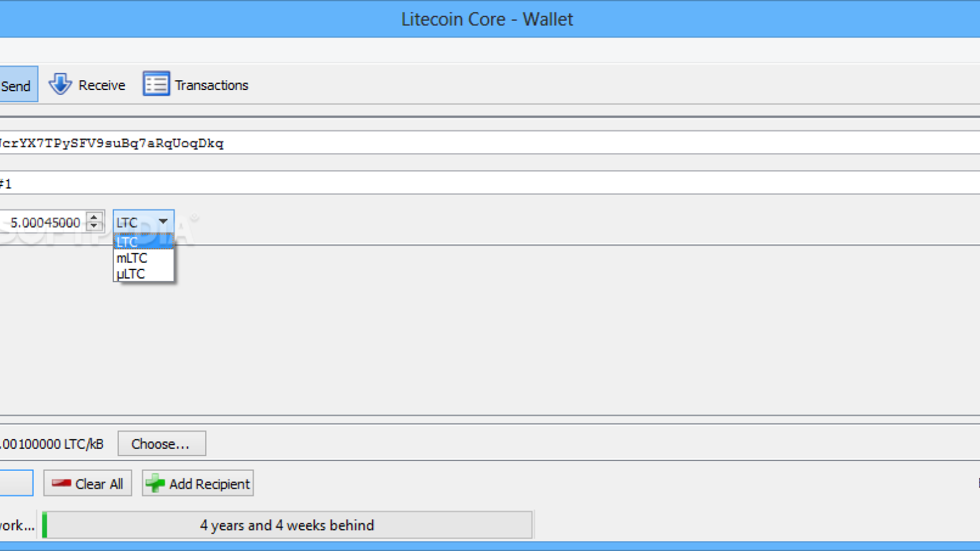
Task: Click the red minus Clear All icon
Action: pyautogui.click(x=61, y=483)
